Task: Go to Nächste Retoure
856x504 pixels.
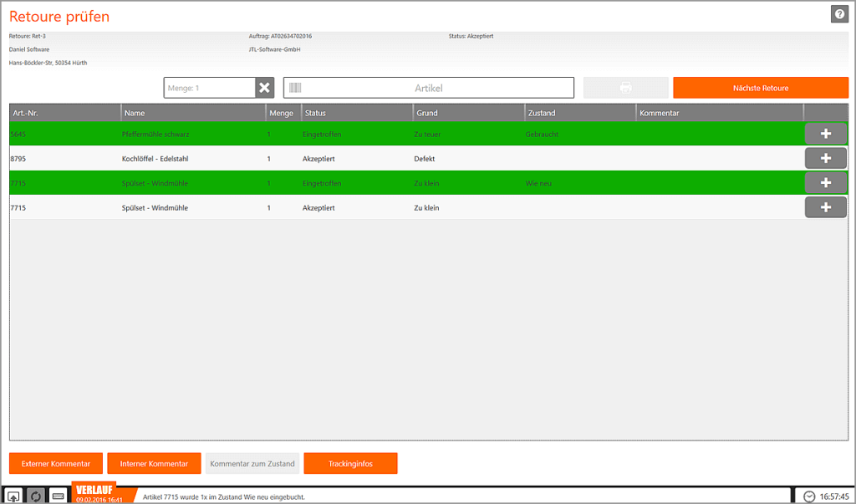Action: [x=760, y=88]
